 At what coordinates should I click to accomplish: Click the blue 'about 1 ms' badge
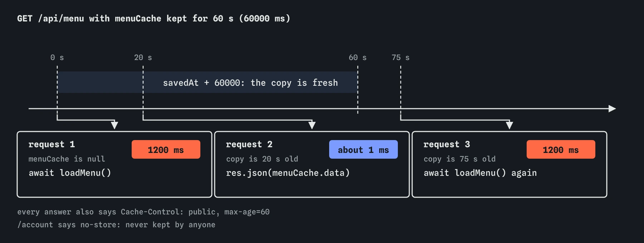(x=364, y=149)
